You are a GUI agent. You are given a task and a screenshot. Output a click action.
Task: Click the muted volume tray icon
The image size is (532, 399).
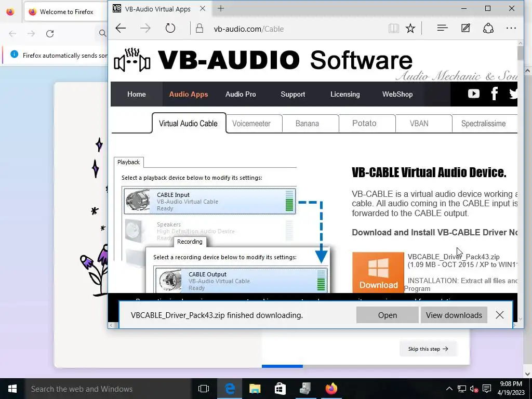pyautogui.click(x=474, y=389)
